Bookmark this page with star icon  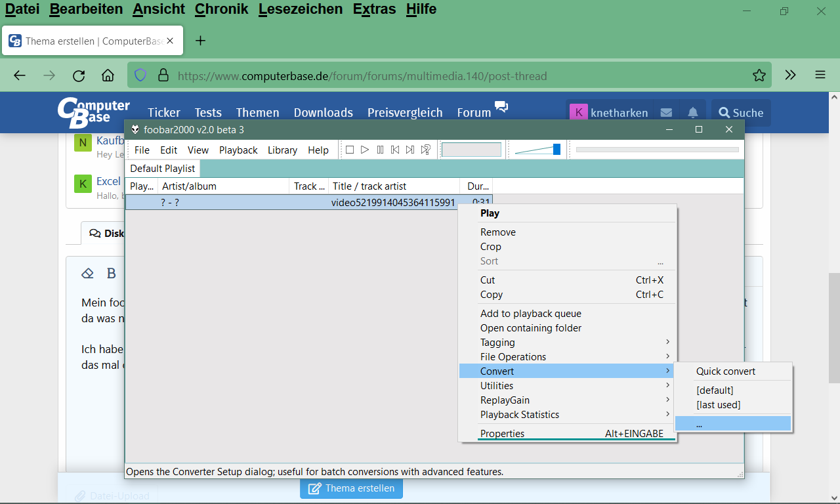click(759, 75)
